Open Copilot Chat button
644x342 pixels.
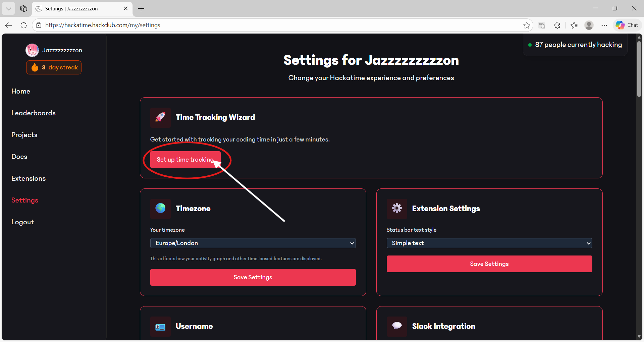[627, 25]
